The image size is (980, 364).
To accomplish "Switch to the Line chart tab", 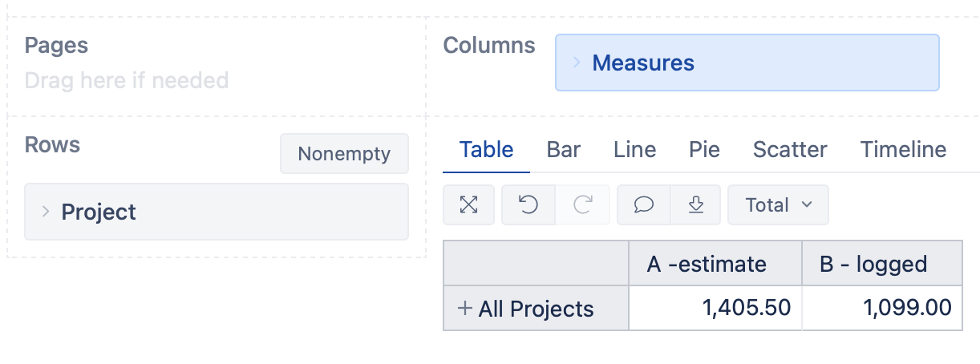I will pyautogui.click(x=634, y=150).
